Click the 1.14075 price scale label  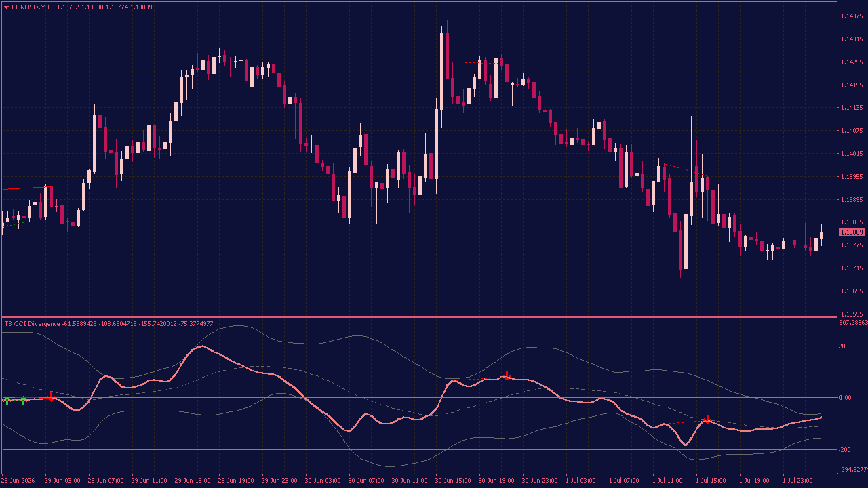(852, 131)
